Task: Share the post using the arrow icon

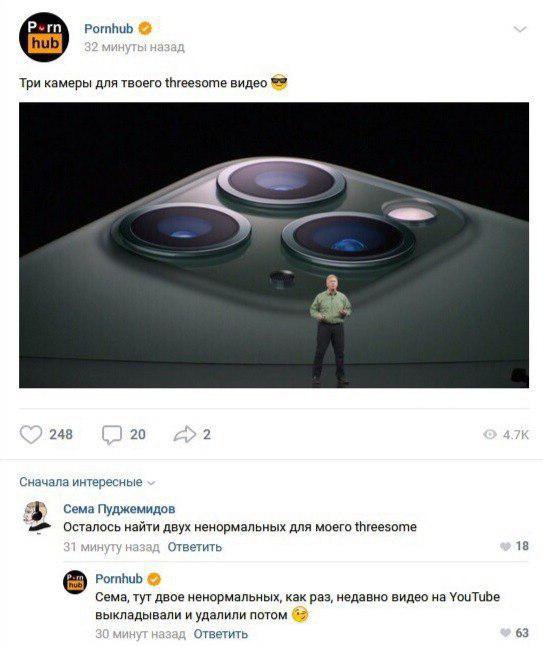Action: (184, 434)
